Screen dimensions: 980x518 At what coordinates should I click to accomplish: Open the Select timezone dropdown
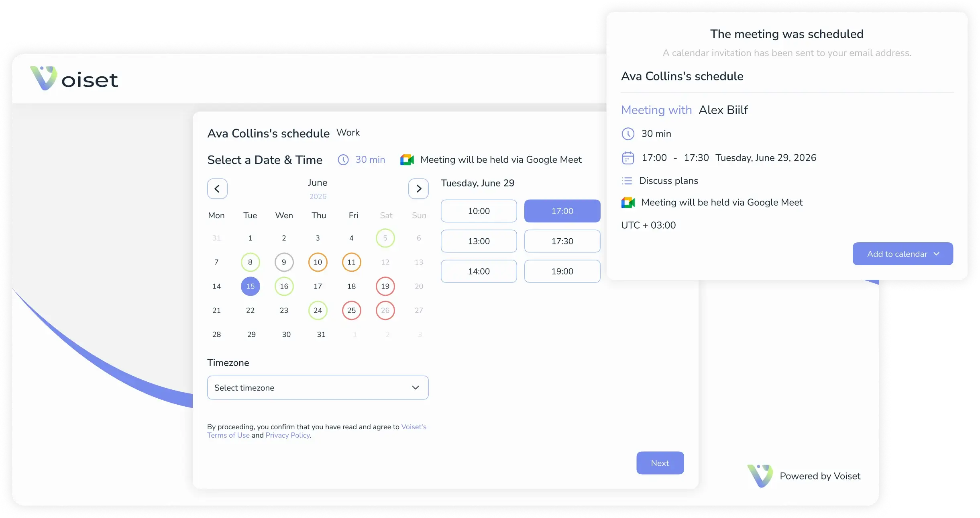point(318,387)
